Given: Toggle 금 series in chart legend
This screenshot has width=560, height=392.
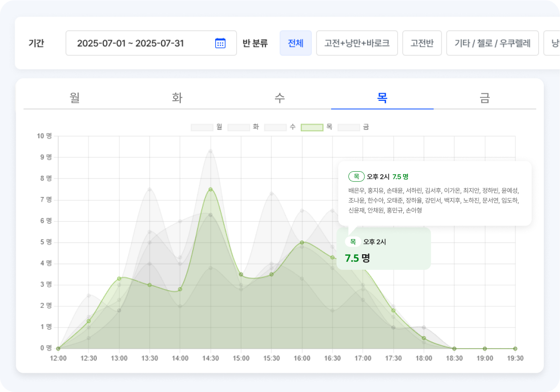Looking at the screenshot, I should pos(348,127).
